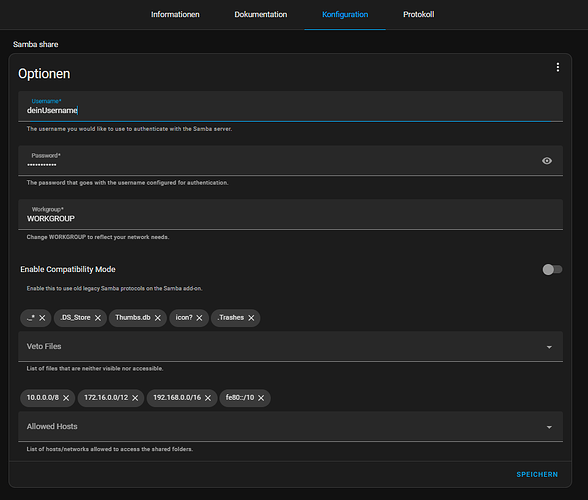Image resolution: width=588 pixels, height=500 pixels.
Task: Click the 10.0.0.0/8 chip label
Action: tap(43, 397)
